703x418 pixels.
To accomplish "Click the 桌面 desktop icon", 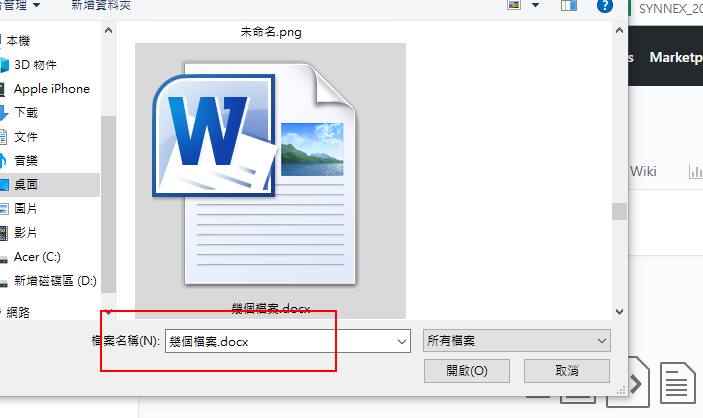I will point(4,185).
